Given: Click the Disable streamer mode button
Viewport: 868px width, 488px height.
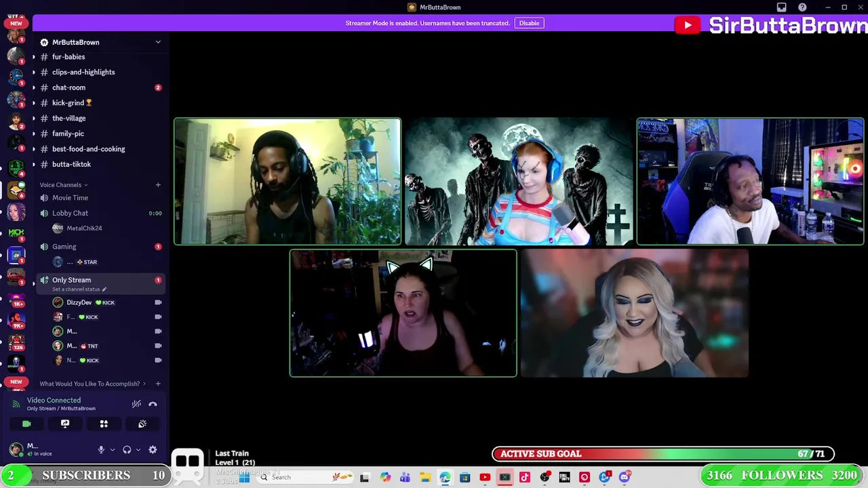Looking at the screenshot, I should coord(529,23).
